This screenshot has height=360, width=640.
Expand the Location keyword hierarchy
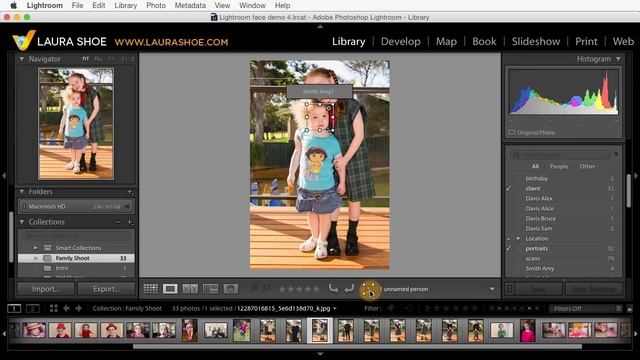click(x=518, y=238)
